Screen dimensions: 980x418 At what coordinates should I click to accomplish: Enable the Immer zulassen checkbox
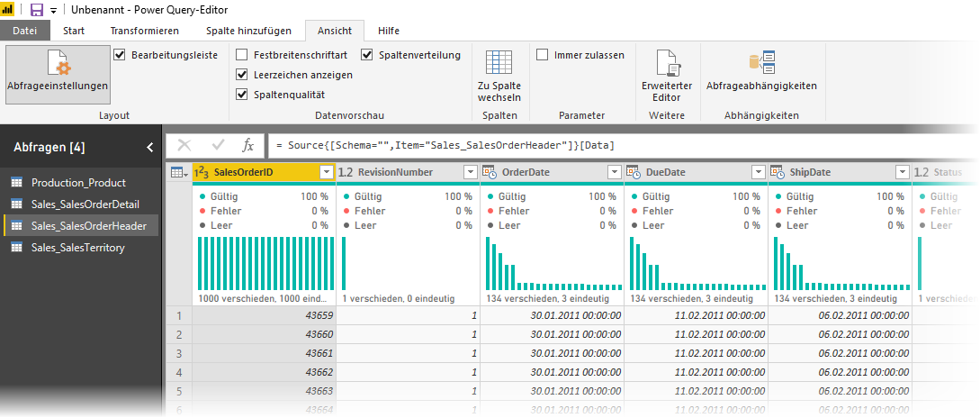(x=542, y=55)
